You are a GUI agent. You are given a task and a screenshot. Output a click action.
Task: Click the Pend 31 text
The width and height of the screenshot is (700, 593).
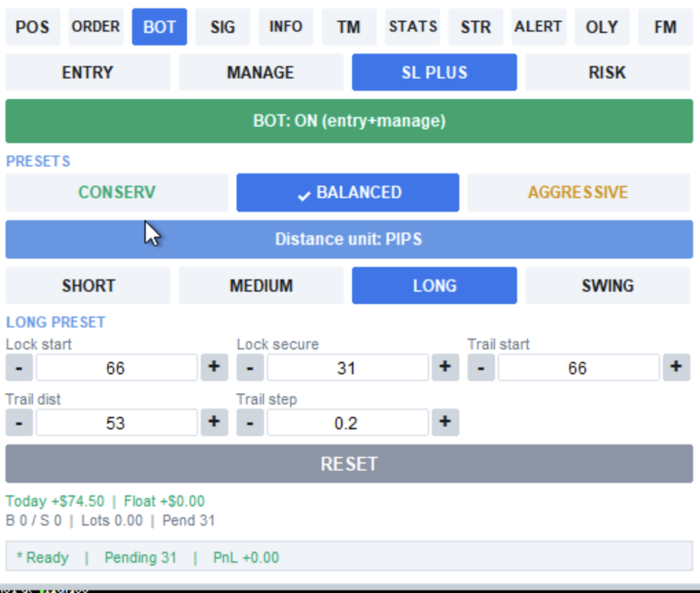coord(189,521)
